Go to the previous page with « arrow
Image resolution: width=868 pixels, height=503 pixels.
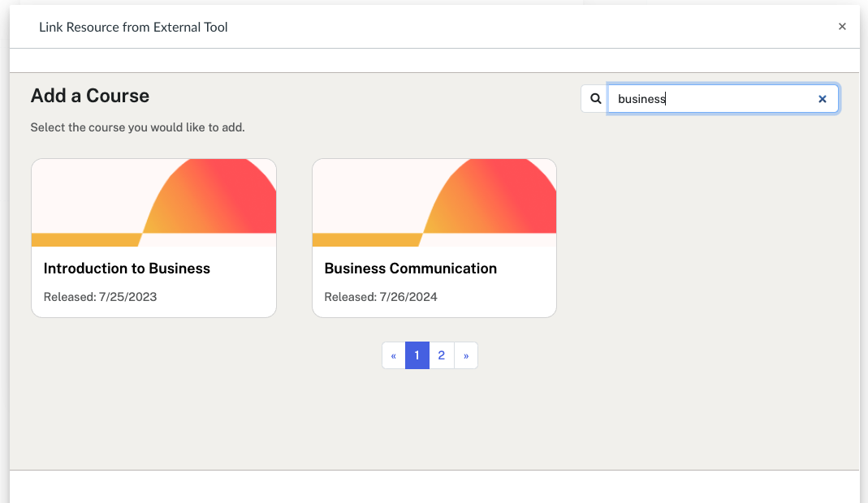pos(393,355)
